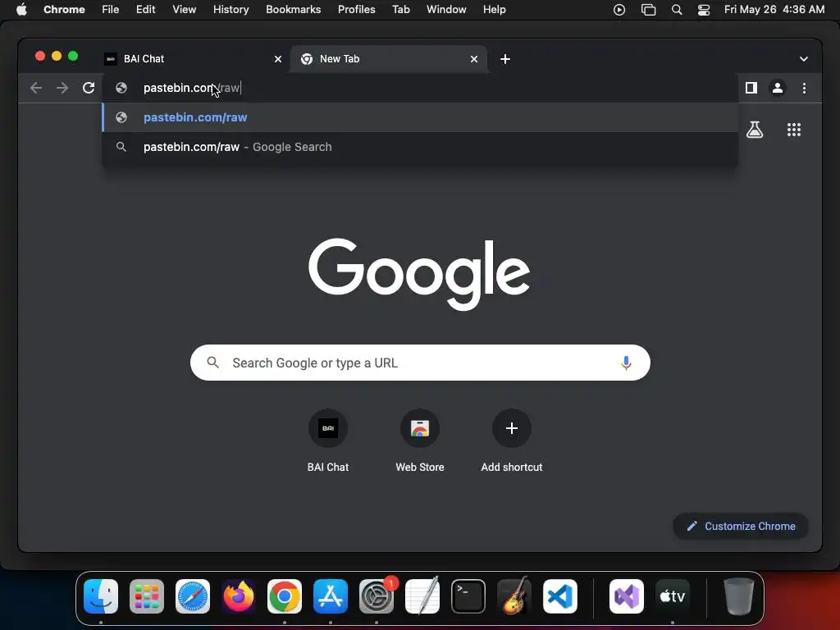This screenshot has height=630, width=840.
Task: Open the Help menu
Action: pyautogui.click(x=494, y=10)
